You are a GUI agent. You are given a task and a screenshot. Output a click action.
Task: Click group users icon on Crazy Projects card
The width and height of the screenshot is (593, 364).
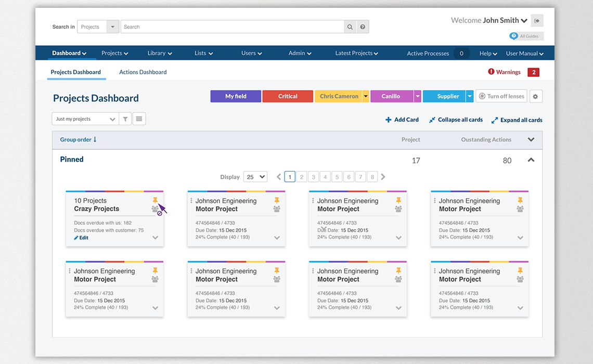(x=155, y=209)
